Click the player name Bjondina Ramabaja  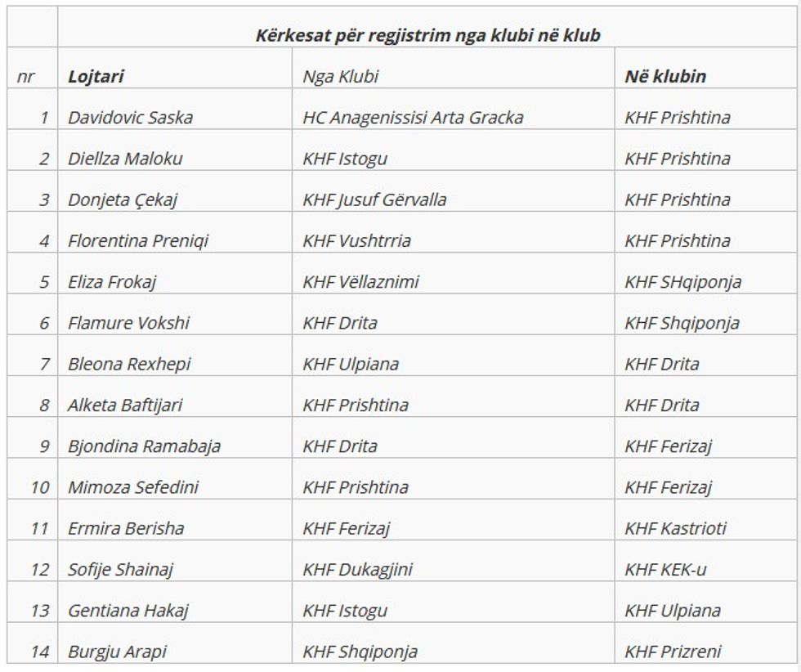(x=144, y=446)
